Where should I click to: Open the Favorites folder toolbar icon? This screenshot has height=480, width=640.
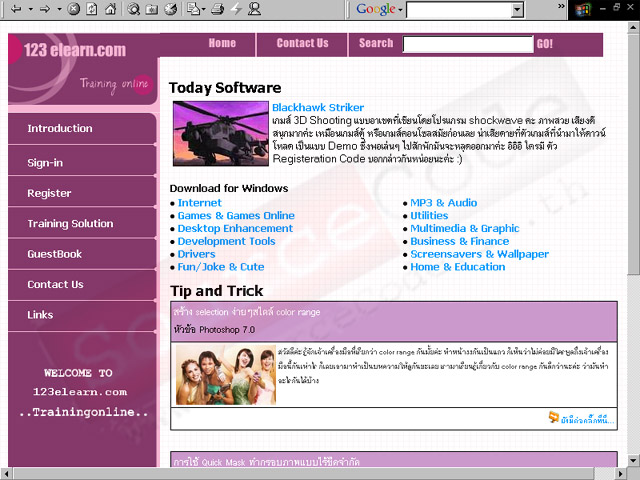click(x=152, y=9)
